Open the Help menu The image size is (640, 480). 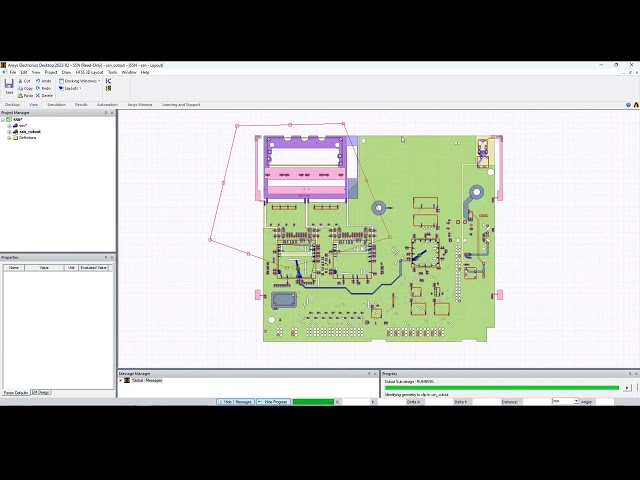pos(145,72)
